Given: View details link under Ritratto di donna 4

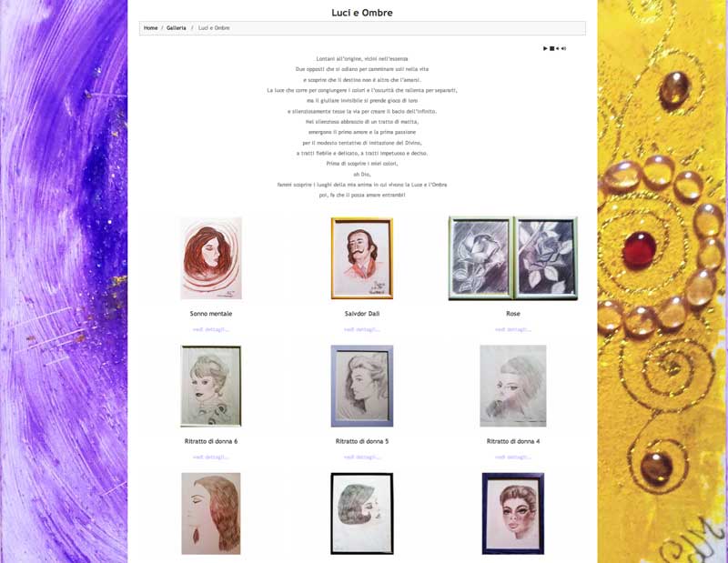Looking at the screenshot, I should [513, 457].
